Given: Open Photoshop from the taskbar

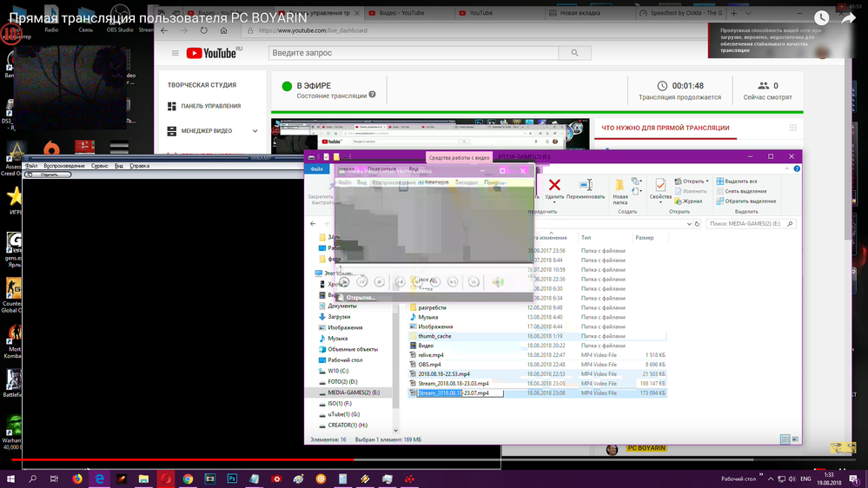Looking at the screenshot, I should [x=232, y=478].
